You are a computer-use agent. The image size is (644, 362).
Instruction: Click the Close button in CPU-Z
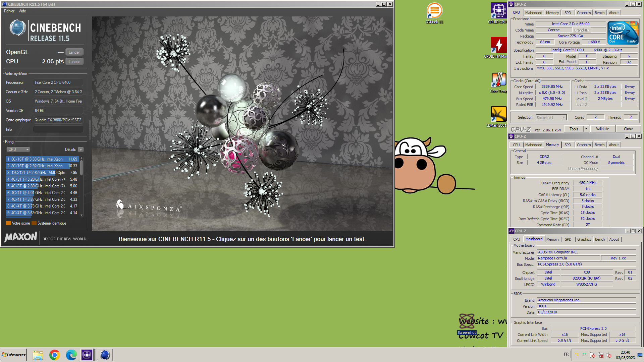[x=628, y=129]
